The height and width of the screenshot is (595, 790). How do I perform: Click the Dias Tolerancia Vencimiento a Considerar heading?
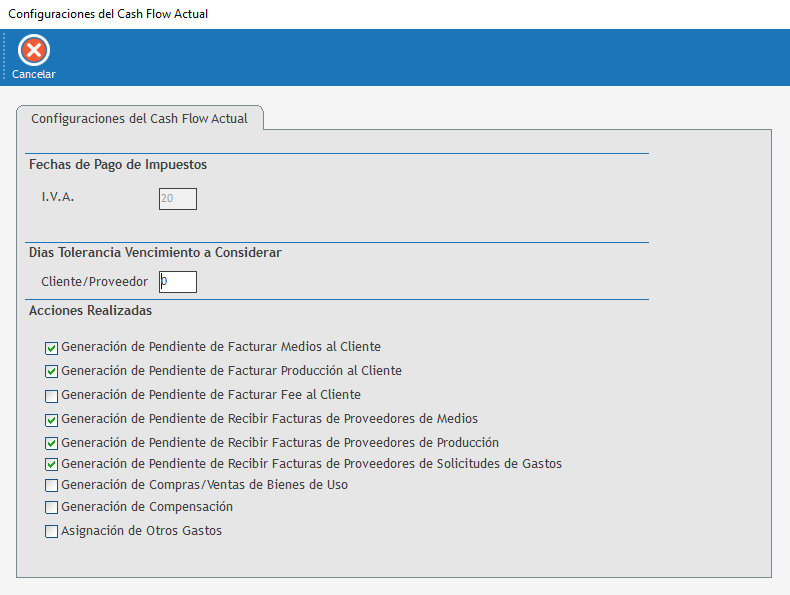(x=155, y=253)
